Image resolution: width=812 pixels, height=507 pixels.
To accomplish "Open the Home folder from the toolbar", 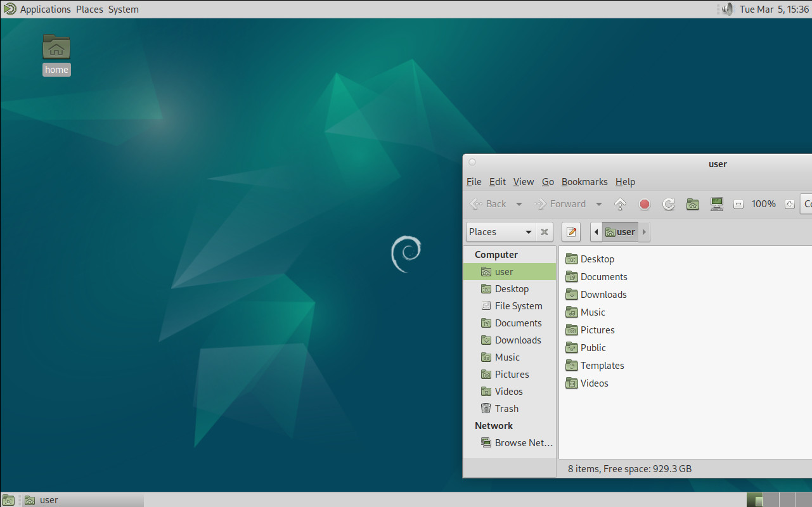I will click(x=692, y=203).
